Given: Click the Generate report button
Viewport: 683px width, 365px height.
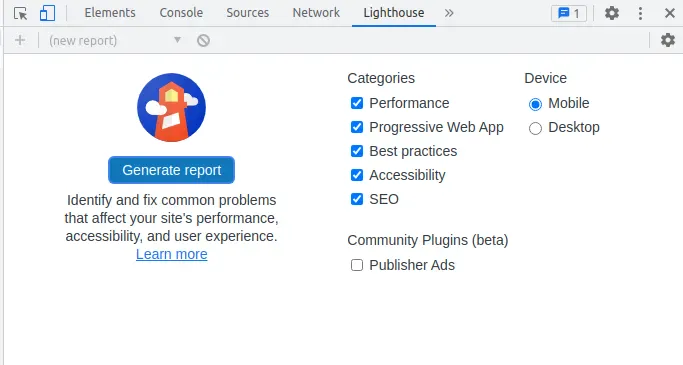Looking at the screenshot, I should 171,170.
